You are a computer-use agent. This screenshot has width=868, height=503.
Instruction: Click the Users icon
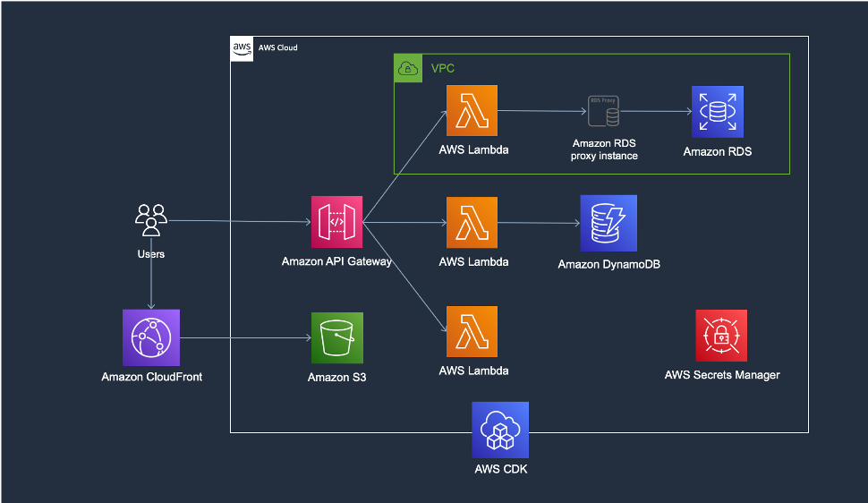[x=151, y=220]
